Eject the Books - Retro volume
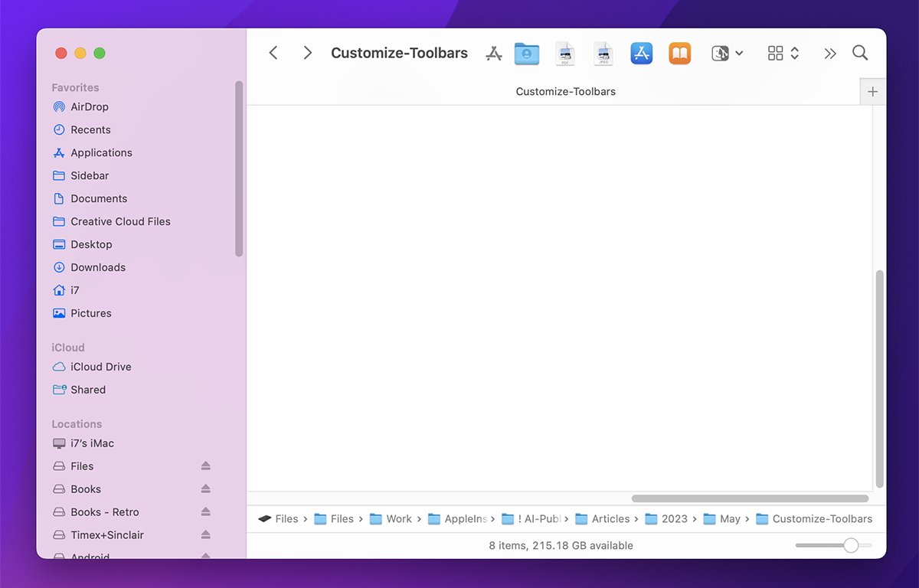Screen dimensions: 919x588 [x=205, y=512]
